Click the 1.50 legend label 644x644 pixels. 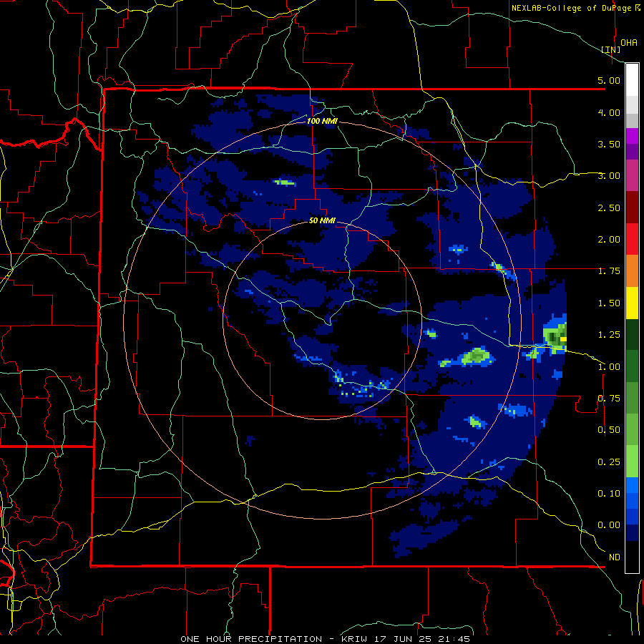[x=609, y=303]
